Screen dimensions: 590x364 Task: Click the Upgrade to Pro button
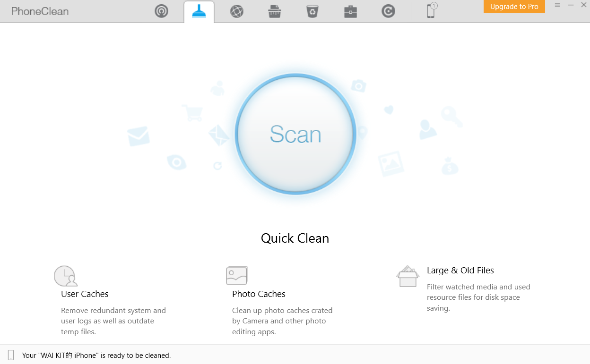[x=514, y=7]
